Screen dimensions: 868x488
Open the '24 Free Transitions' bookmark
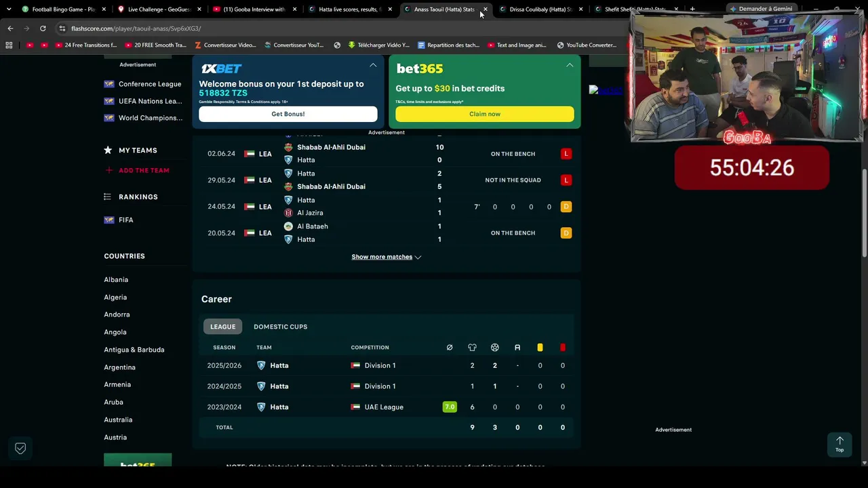[85, 45]
